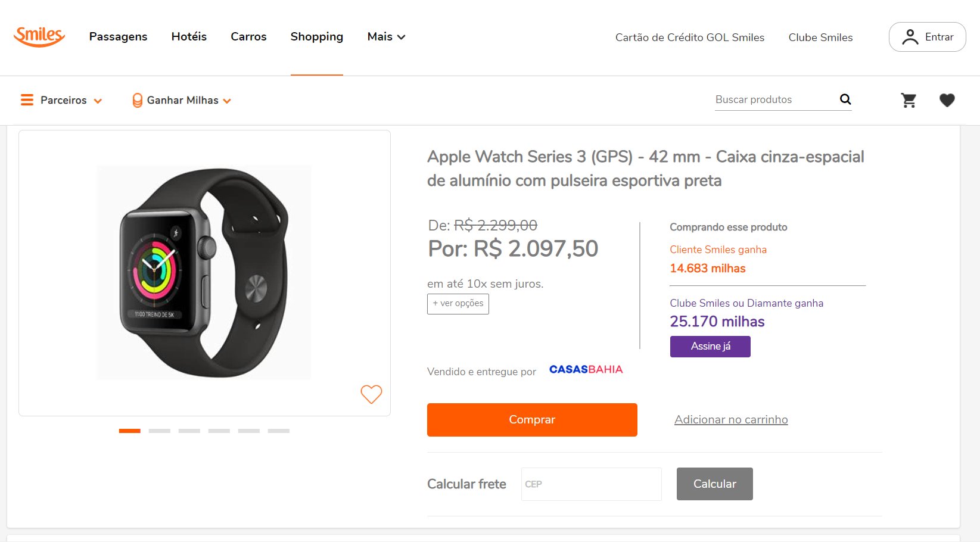This screenshot has width=980, height=542.
Task: Click the Adicionar no carrinho link
Action: point(731,420)
